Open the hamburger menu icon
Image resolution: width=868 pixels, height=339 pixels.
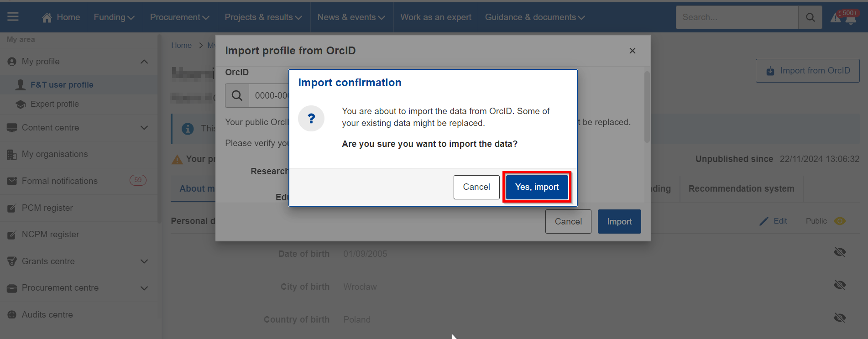pyautogui.click(x=13, y=17)
